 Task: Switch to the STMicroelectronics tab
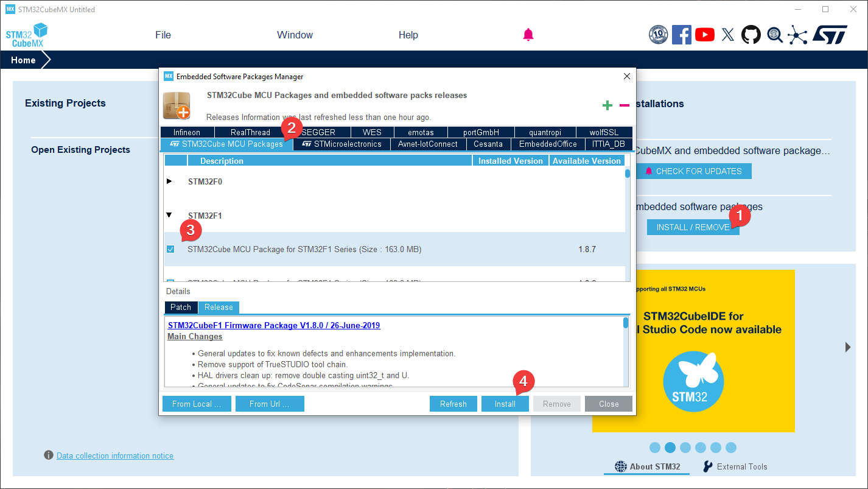[x=341, y=144]
